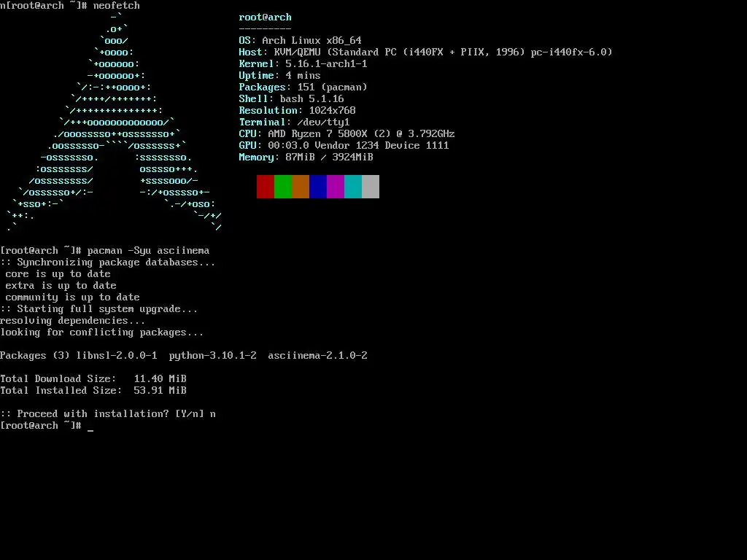Click the cyan color block
Image resolution: width=747 pixels, height=560 pixels.
click(353, 186)
